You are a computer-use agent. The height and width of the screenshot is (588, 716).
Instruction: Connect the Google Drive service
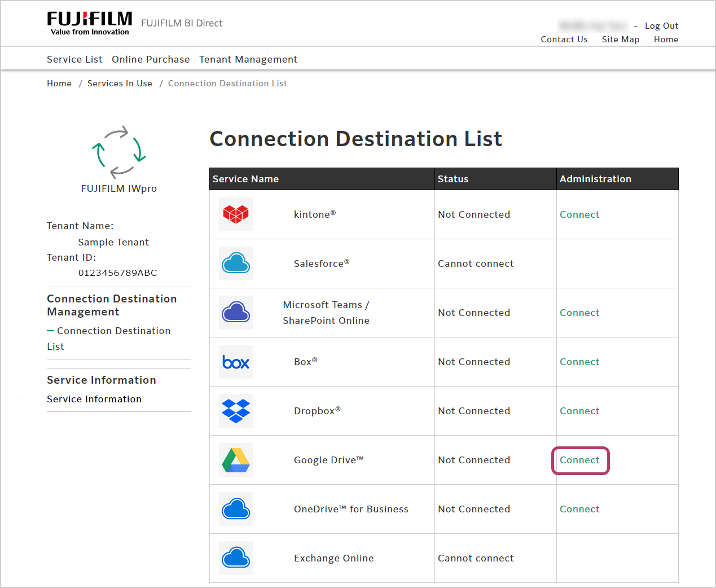(579, 460)
